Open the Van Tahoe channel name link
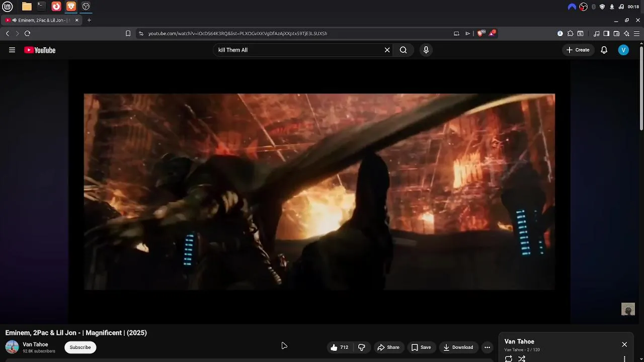Image resolution: width=644 pixels, height=362 pixels. tap(35, 344)
